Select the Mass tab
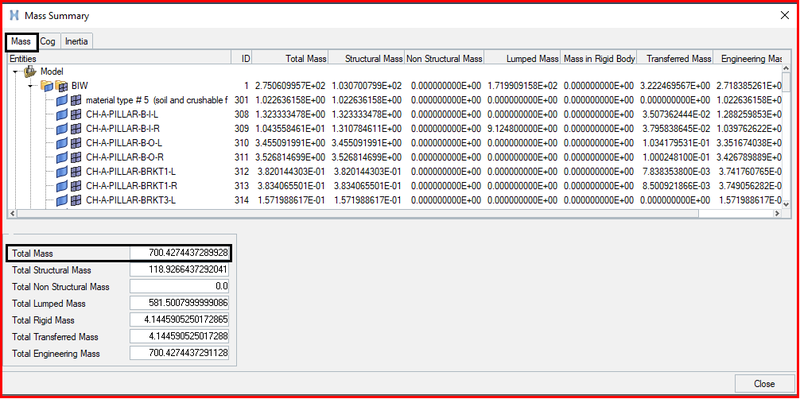The image size is (800, 399). 21,42
